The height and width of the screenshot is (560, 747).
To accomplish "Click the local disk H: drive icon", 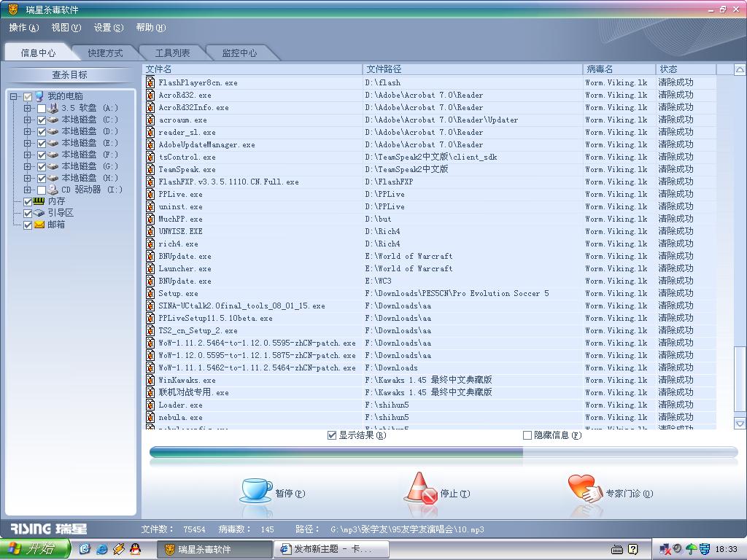I will tap(53, 178).
